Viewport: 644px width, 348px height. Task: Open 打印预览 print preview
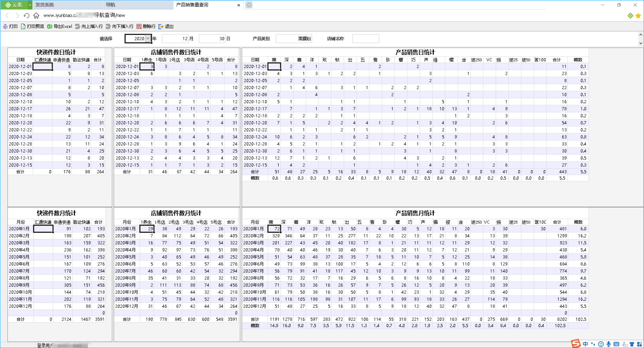(x=33, y=26)
